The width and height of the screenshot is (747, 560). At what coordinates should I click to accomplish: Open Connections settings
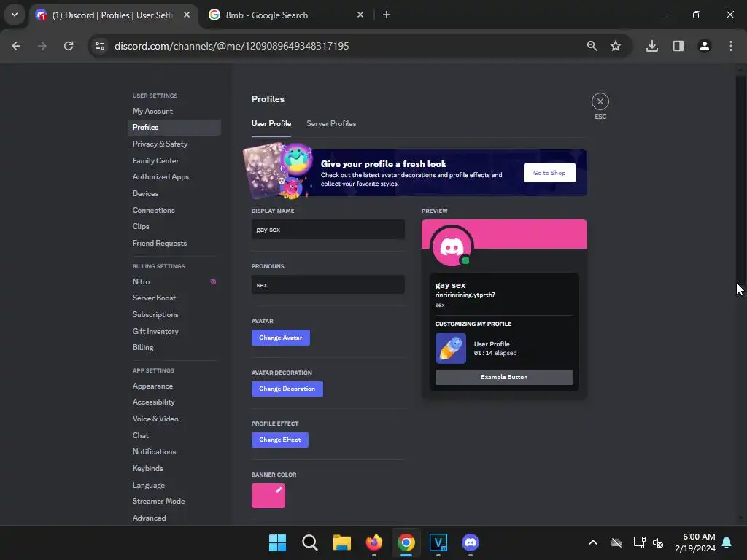point(174,210)
